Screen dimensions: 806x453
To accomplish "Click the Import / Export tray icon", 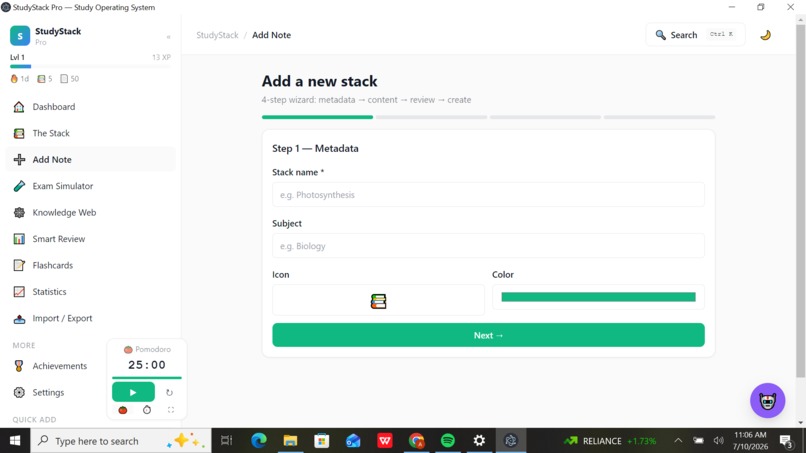I will click(x=19, y=318).
